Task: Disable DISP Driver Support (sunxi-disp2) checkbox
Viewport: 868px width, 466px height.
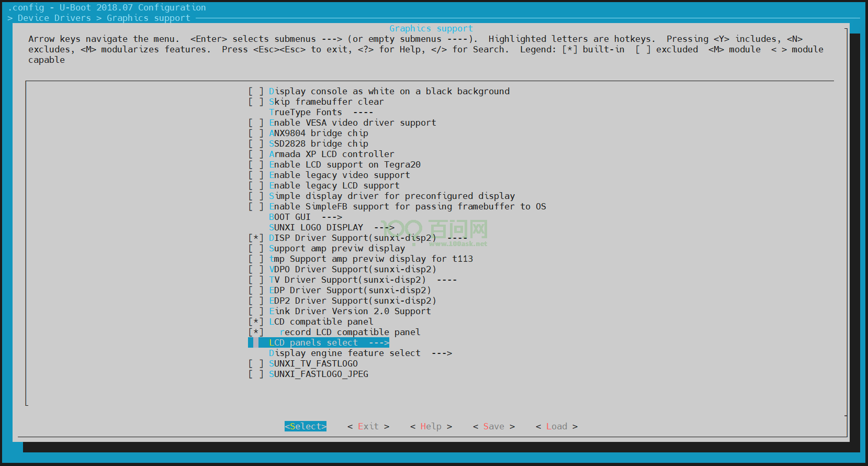Action: (256, 238)
